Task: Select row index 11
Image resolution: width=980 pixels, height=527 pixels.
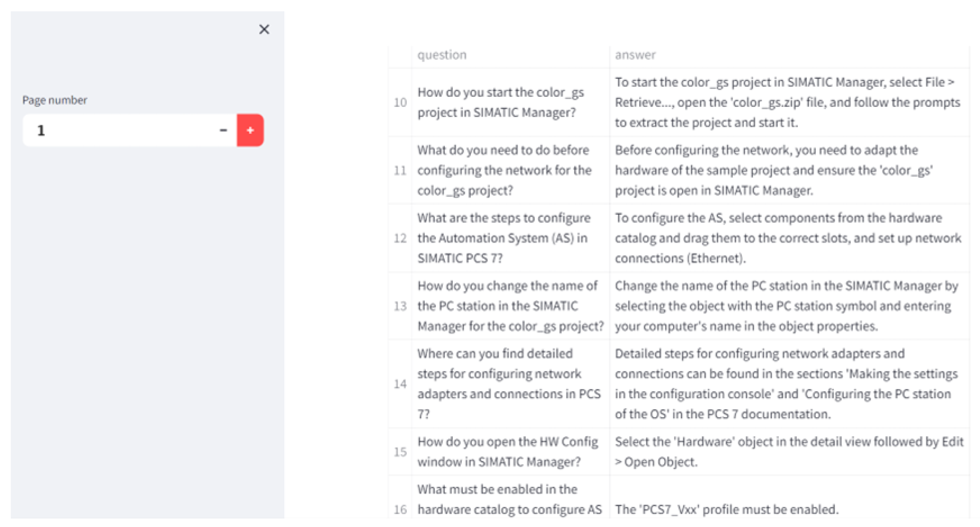Action: pos(400,170)
